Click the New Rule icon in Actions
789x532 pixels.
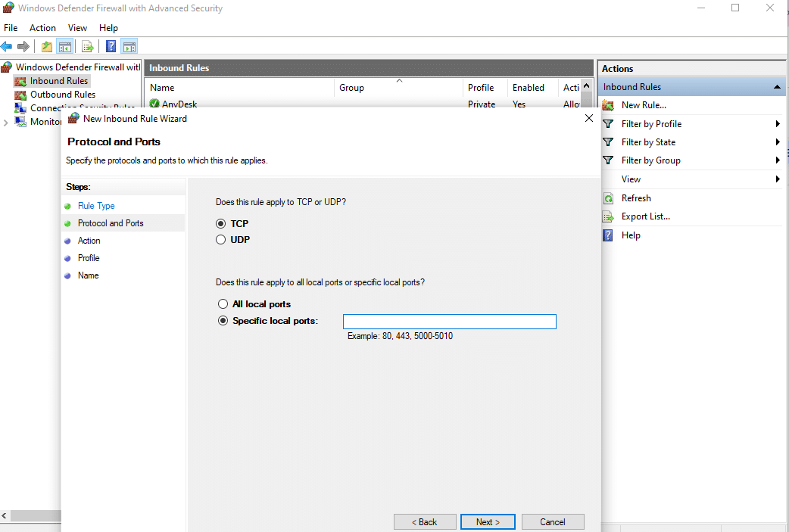(608, 105)
